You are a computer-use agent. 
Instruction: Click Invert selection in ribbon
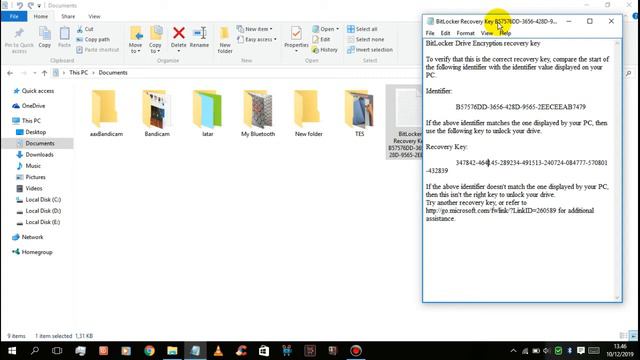(x=370, y=49)
